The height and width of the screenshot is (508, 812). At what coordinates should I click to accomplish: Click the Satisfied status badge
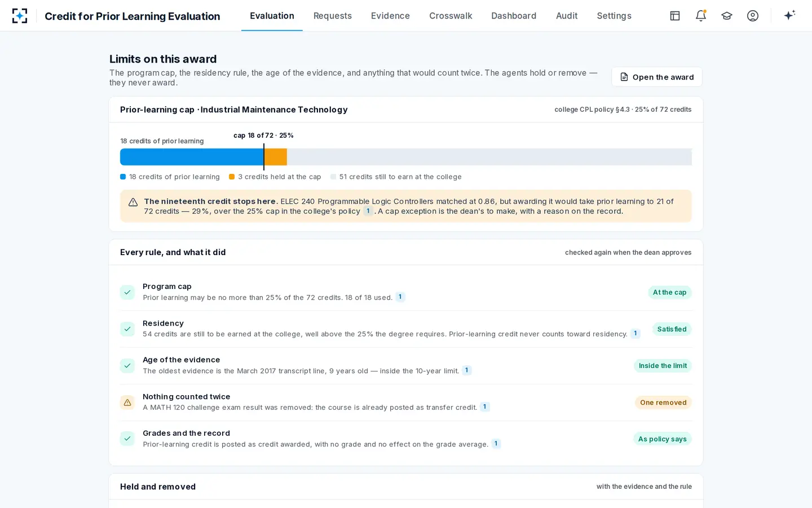click(x=672, y=329)
